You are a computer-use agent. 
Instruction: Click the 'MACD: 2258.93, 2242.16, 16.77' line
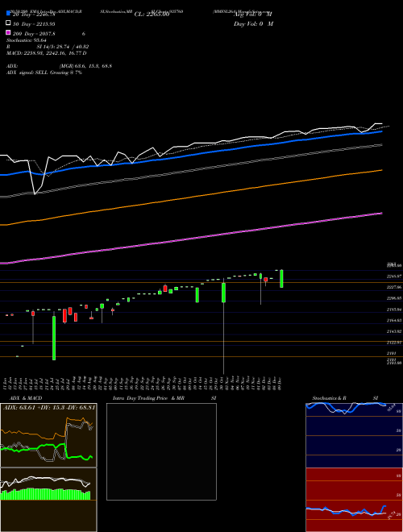pyautogui.click(x=47, y=53)
